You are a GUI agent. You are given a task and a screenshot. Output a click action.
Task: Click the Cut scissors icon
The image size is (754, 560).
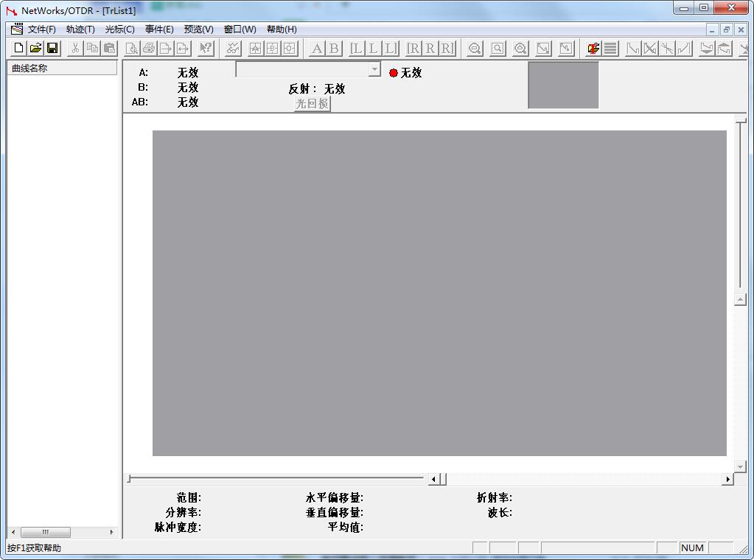pos(75,48)
